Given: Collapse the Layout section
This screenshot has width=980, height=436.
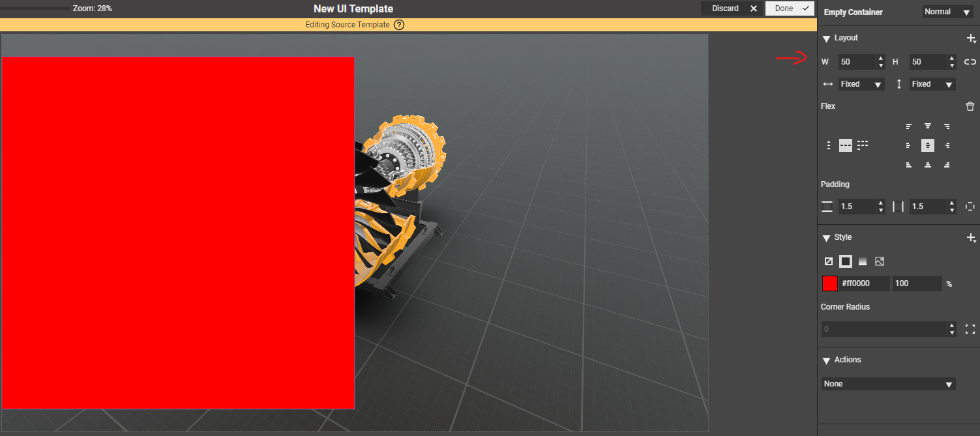Looking at the screenshot, I should tap(826, 38).
